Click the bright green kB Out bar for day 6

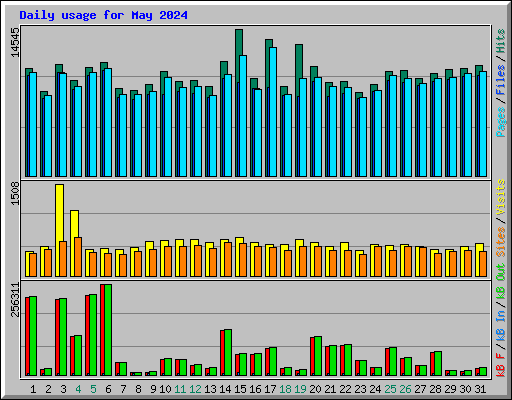point(108,330)
